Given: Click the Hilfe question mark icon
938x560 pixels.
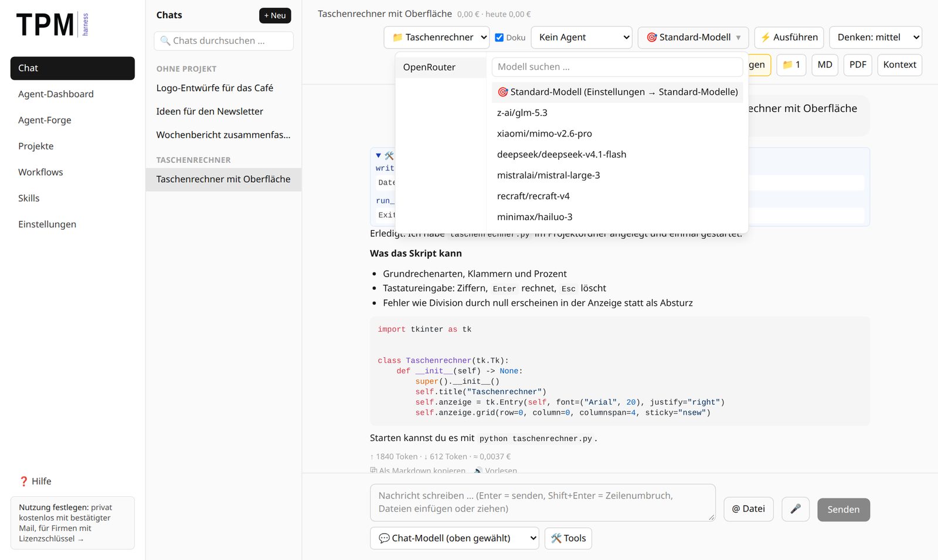Looking at the screenshot, I should pos(23,482).
